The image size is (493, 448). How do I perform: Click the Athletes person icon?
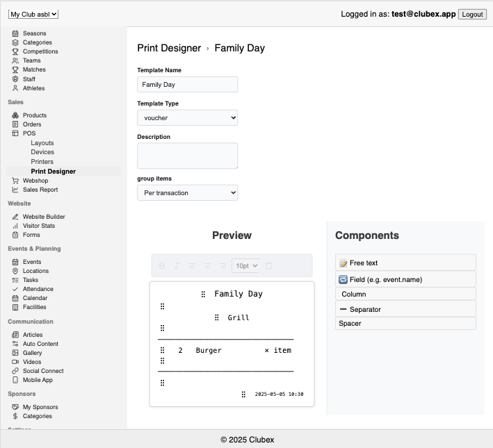point(15,88)
